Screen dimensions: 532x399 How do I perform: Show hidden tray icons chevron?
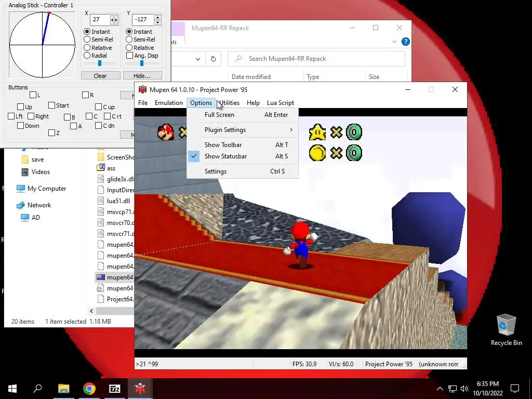coord(440,389)
